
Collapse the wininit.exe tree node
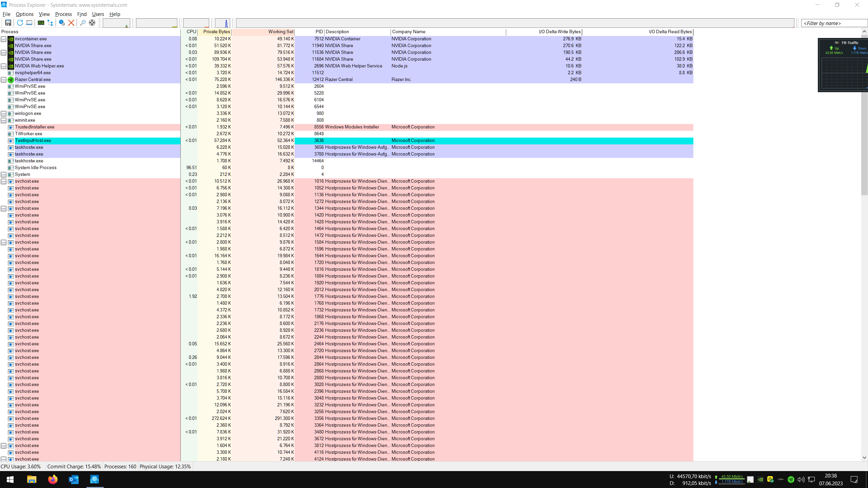pos(3,120)
